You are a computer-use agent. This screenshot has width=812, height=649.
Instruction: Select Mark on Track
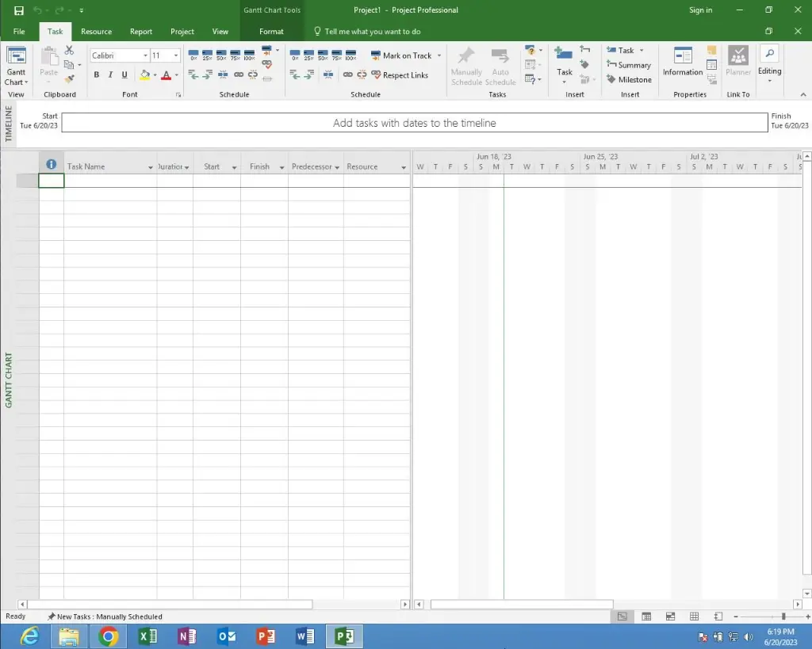(x=405, y=55)
